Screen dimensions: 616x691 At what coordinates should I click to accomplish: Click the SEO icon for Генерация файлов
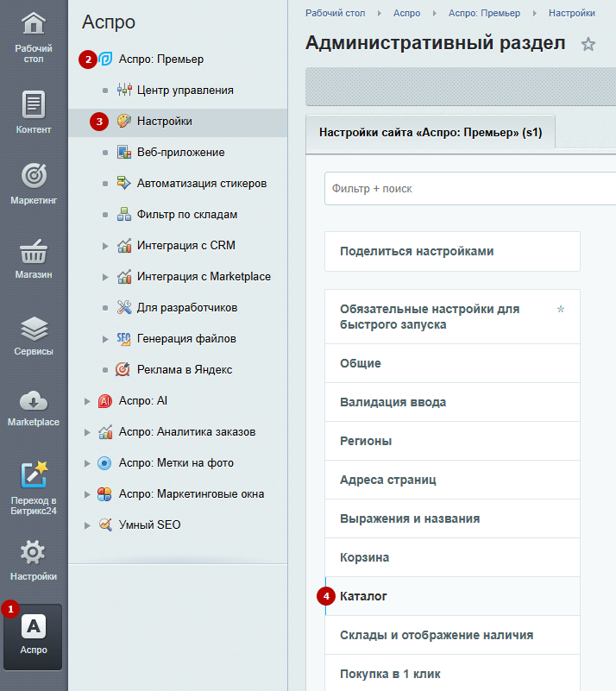[x=124, y=338]
